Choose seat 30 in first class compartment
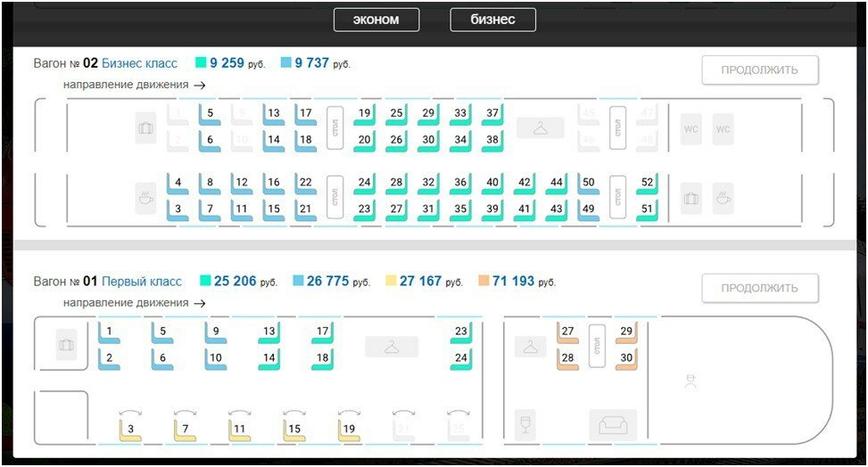 click(x=626, y=359)
